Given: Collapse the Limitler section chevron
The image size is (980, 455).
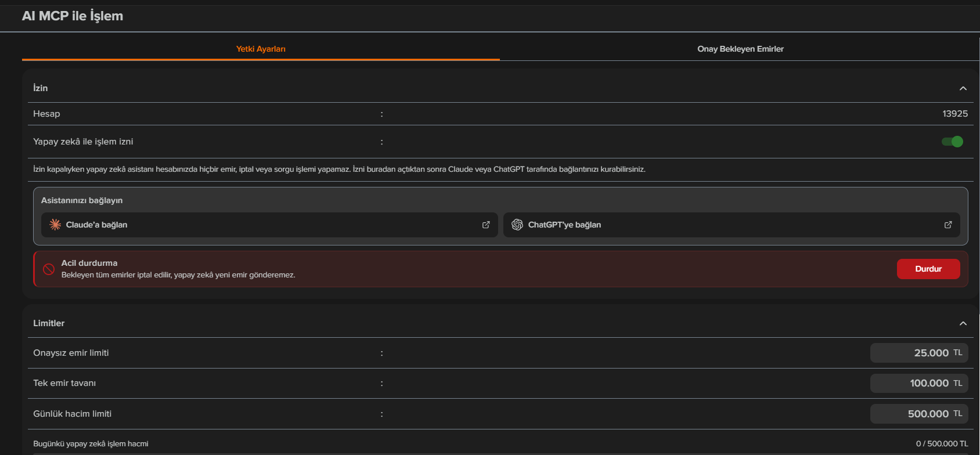Looking at the screenshot, I should 963,323.
